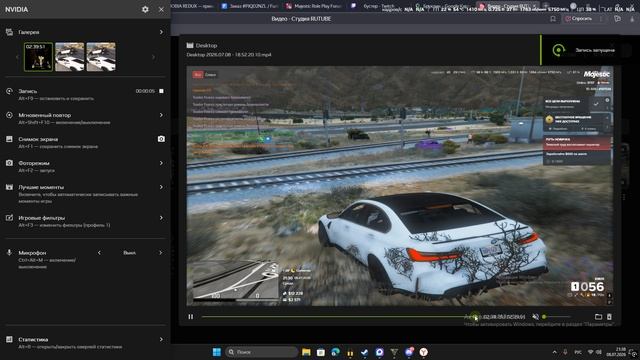Close the NVIDIA overlay panel

click(x=161, y=9)
